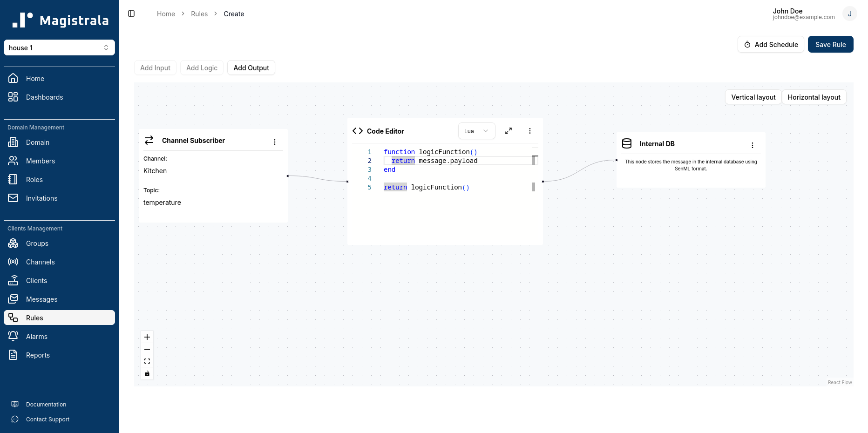The height and width of the screenshot is (433, 868).
Task: Toggle the sidebar collapse icon
Action: coord(131,14)
